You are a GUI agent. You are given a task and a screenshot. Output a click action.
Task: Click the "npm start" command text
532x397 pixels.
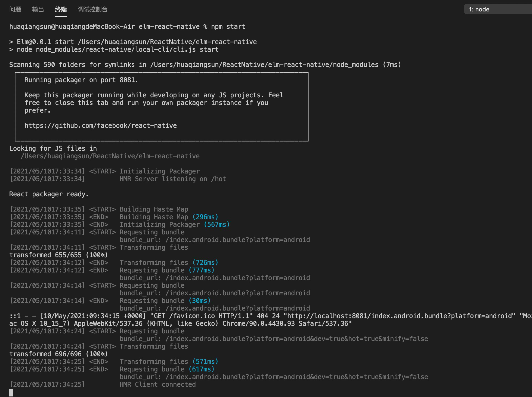click(x=228, y=27)
